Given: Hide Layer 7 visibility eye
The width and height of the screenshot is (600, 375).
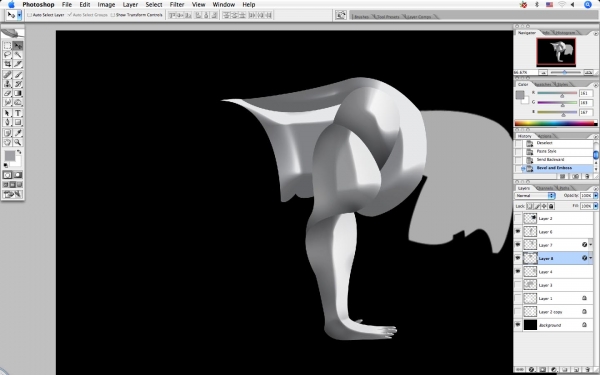Looking at the screenshot, I should (x=518, y=245).
